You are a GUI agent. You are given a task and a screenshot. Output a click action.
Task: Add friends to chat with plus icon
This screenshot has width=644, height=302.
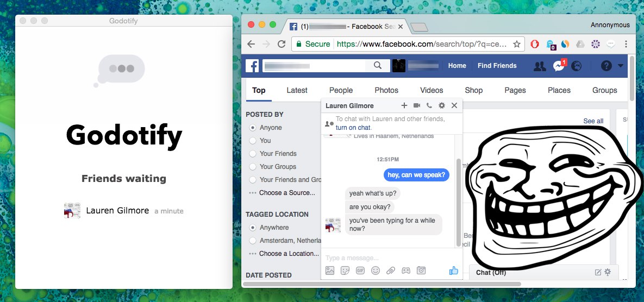pos(404,105)
